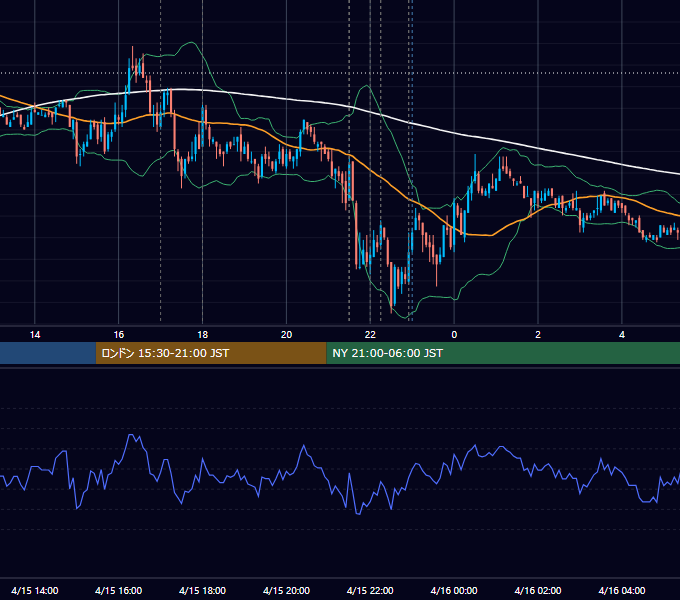This screenshot has width=680, height=600.
Task: Click the hour label 4 on upper axis
Action: tap(622, 335)
